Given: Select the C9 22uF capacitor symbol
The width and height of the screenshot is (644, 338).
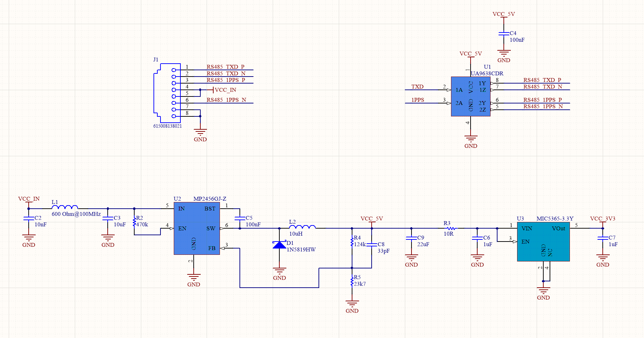Looking at the screenshot, I should (412, 238).
